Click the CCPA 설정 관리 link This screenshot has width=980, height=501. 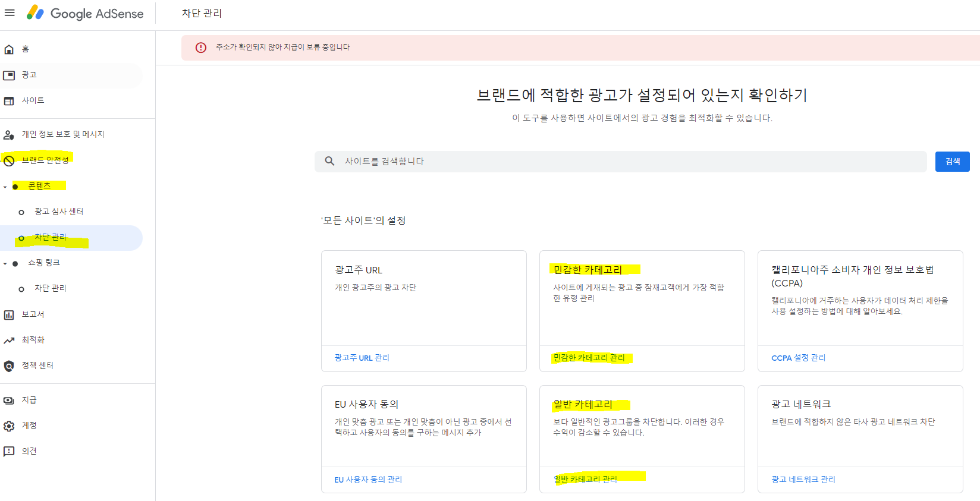[798, 358]
